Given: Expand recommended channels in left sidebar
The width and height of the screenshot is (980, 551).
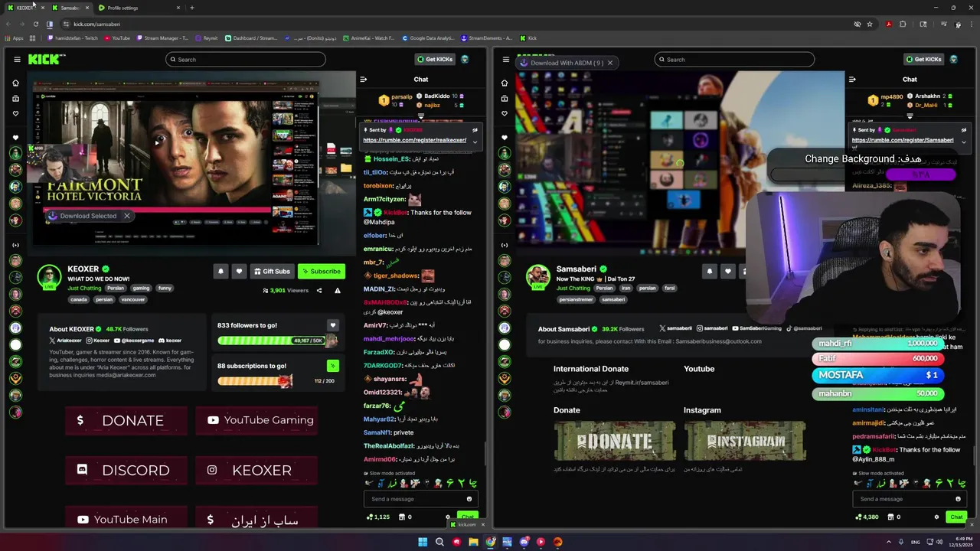Looking at the screenshot, I should 15,245.
